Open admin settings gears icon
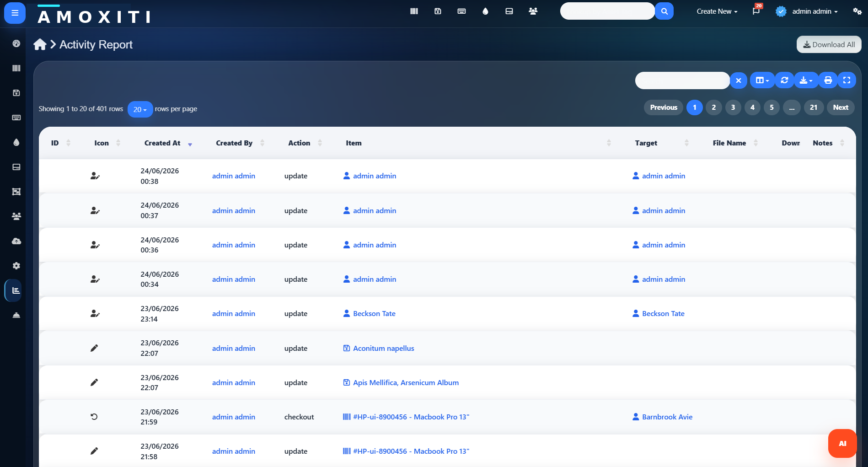 [857, 11]
